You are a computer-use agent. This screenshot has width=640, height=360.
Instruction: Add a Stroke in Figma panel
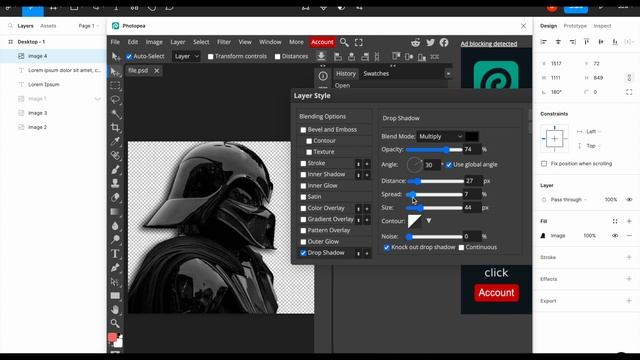(x=629, y=258)
